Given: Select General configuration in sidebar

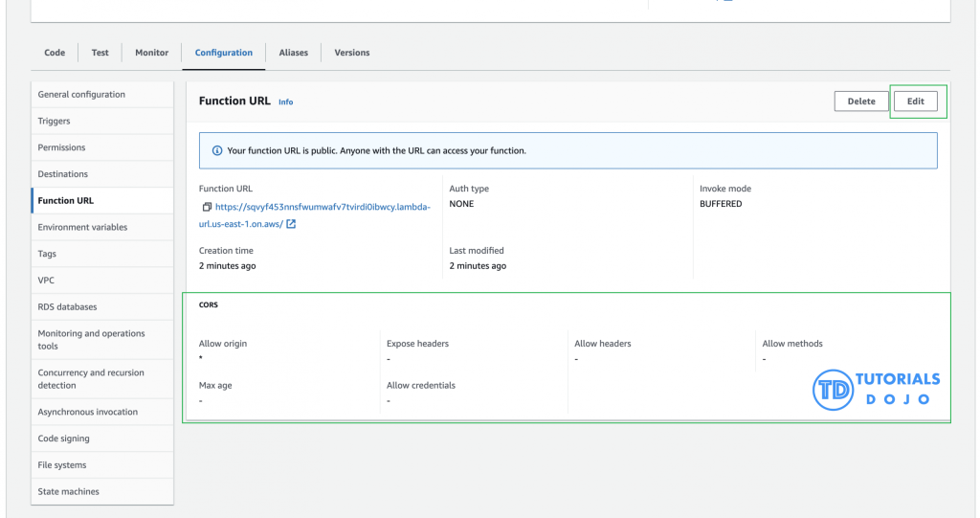Looking at the screenshot, I should pyautogui.click(x=81, y=95).
